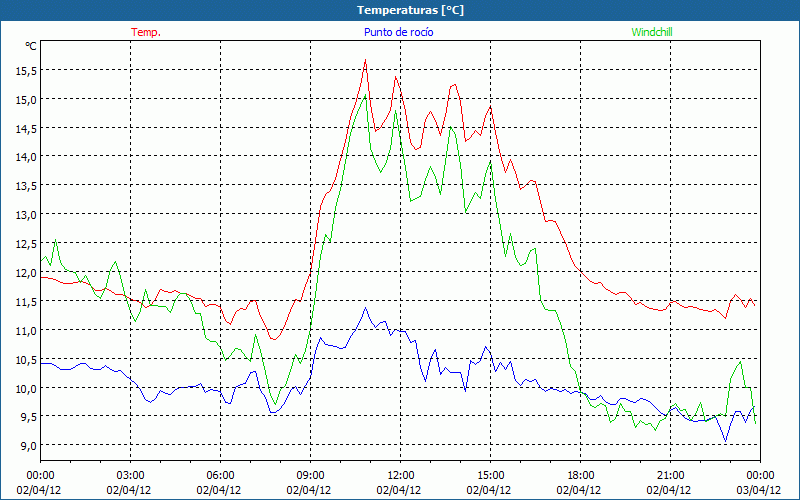Click the 11,5 y-axis value
Image resolution: width=800 pixels, height=500 pixels.
pos(26,302)
